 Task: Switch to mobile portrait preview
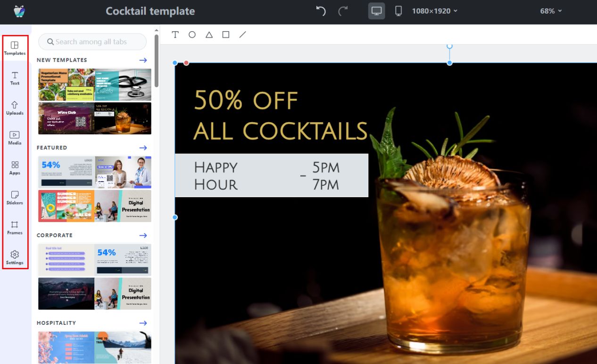pos(398,11)
